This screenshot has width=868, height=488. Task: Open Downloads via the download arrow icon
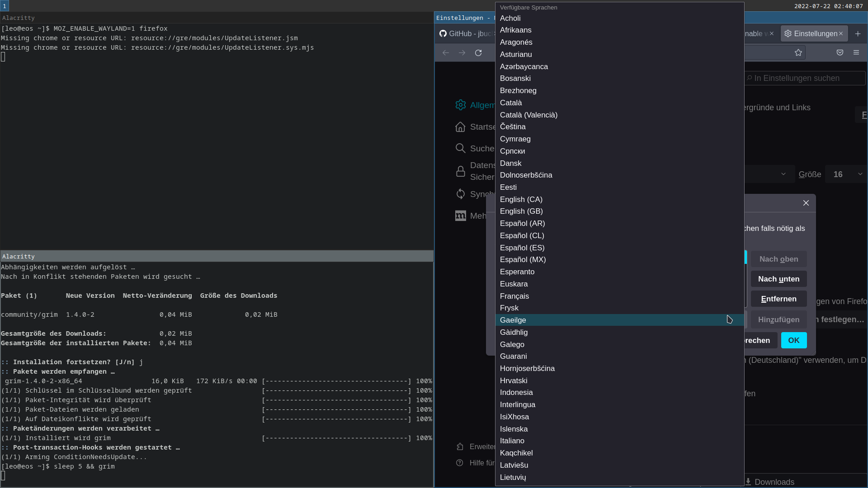(749, 482)
